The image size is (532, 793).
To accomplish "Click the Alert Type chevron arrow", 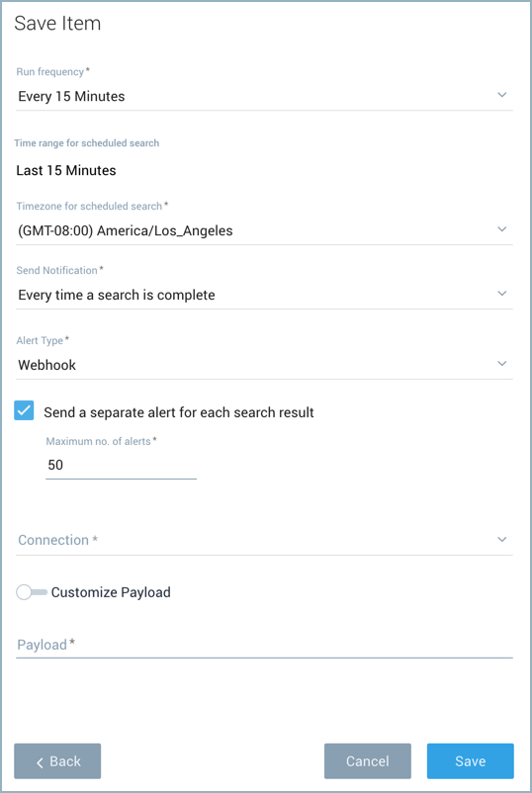I will pyautogui.click(x=501, y=364).
